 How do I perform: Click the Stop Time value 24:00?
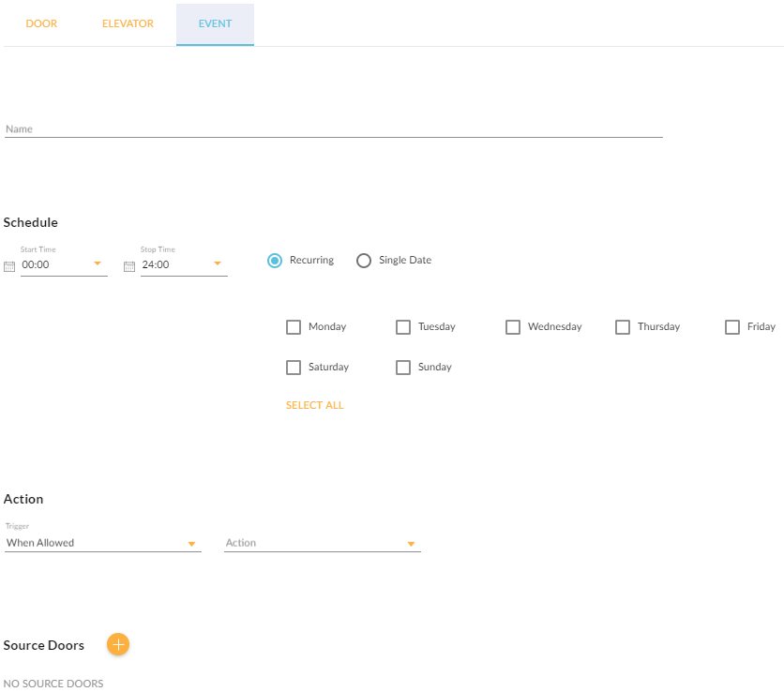click(156, 264)
